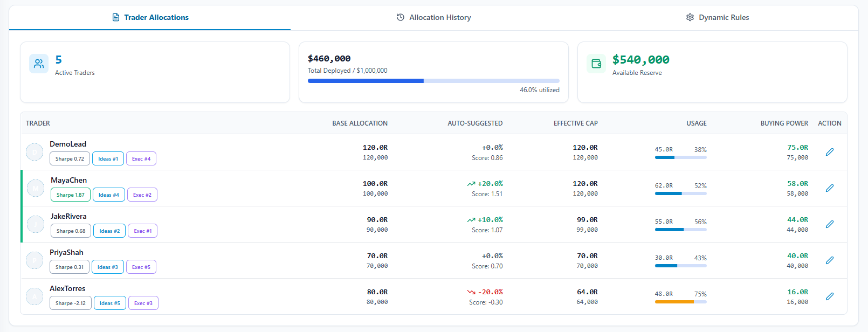Click DemoLead's Sharpe 0.72 badge
The image size is (868, 332).
click(x=70, y=159)
